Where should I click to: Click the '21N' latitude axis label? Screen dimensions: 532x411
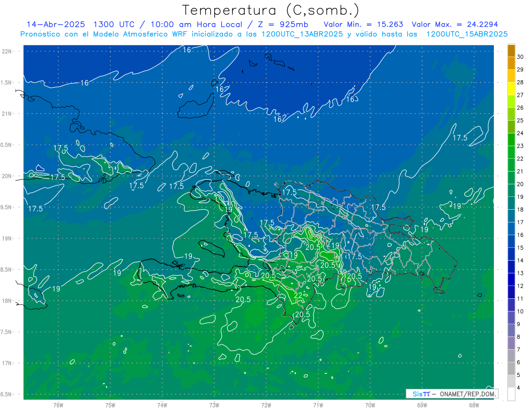click(x=7, y=114)
